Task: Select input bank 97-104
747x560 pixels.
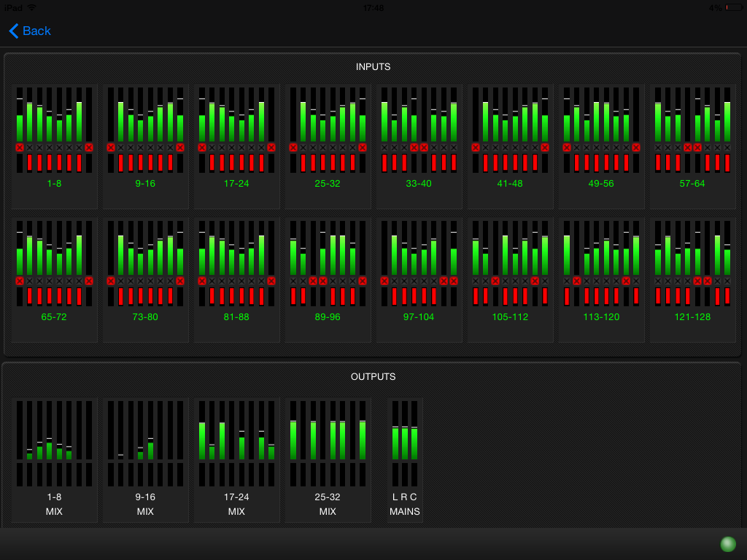Action: tap(419, 279)
